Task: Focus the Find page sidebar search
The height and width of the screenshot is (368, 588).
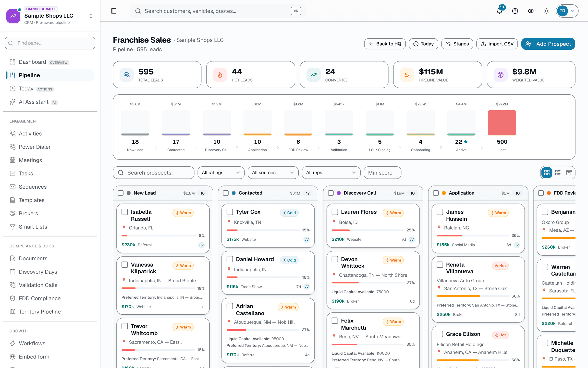Action: 50,43
